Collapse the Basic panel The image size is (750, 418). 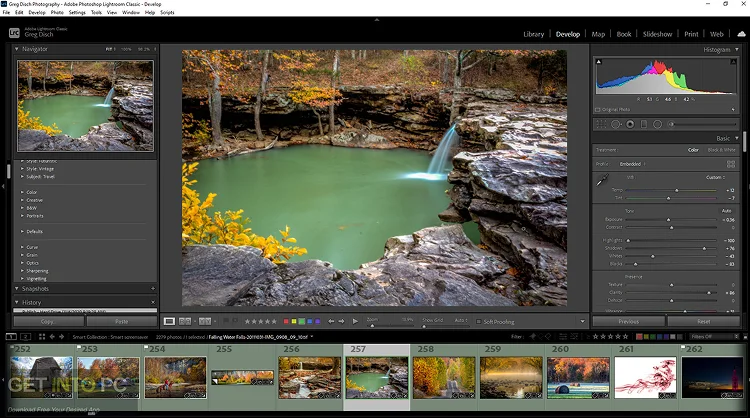click(x=737, y=138)
